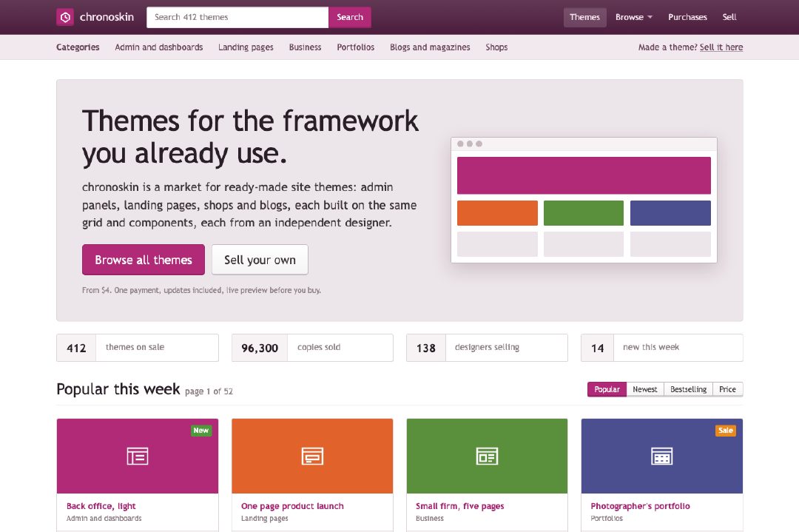Image resolution: width=799 pixels, height=532 pixels.
Task: Open the Back office, light thumbnail icon
Action: coord(138,456)
